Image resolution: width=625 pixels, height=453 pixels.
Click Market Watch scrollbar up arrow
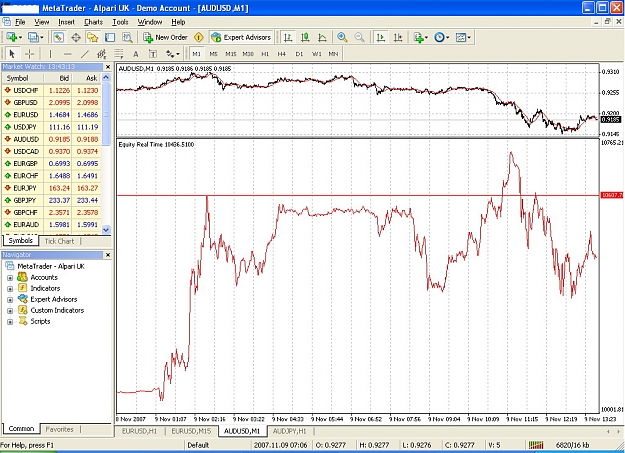(106, 78)
